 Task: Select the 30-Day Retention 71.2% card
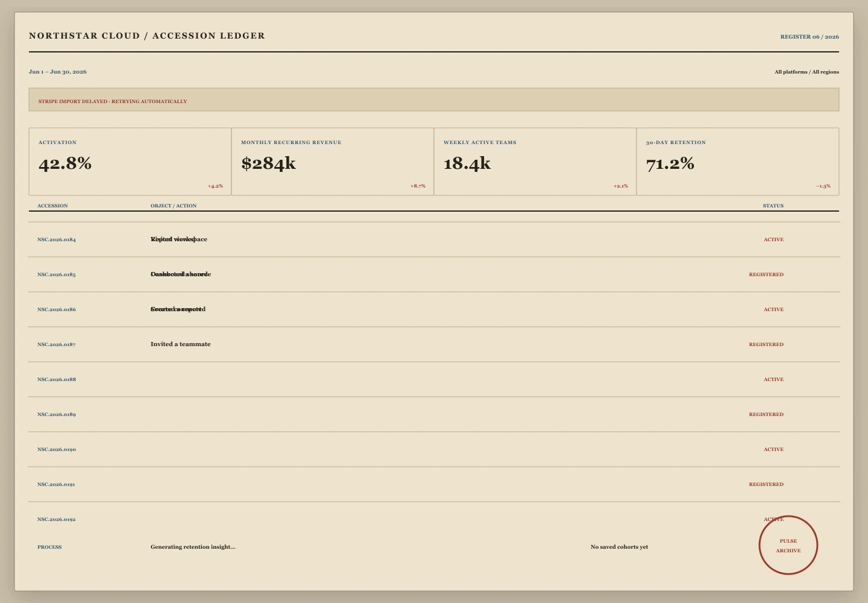(x=738, y=162)
